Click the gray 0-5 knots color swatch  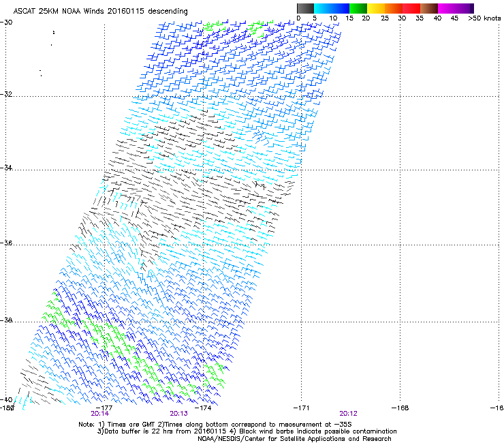click(305, 8)
